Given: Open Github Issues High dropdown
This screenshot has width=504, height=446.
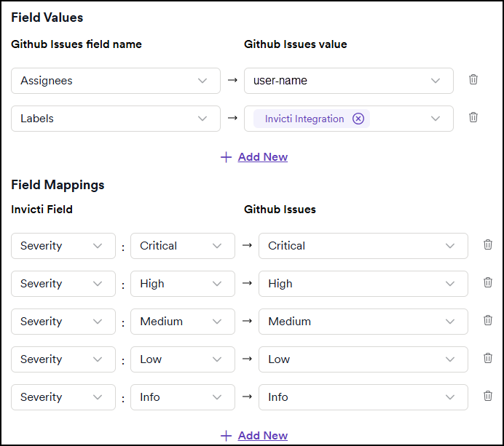Looking at the screenshot, I should (x=363, y=284).
